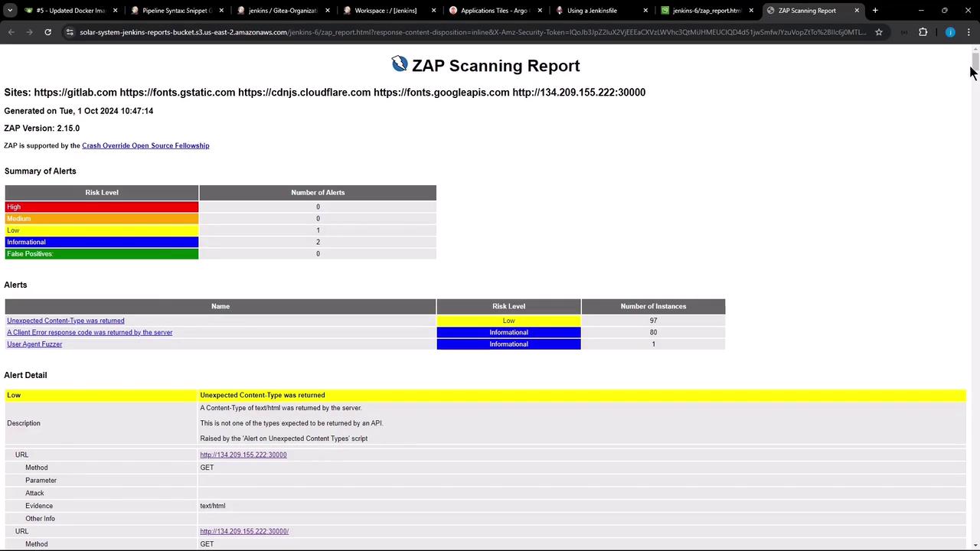Follow the http://134.209.155.222:30000/ URL link with trailing slash
The image size is (980, 551).
[x=244, y=531]
